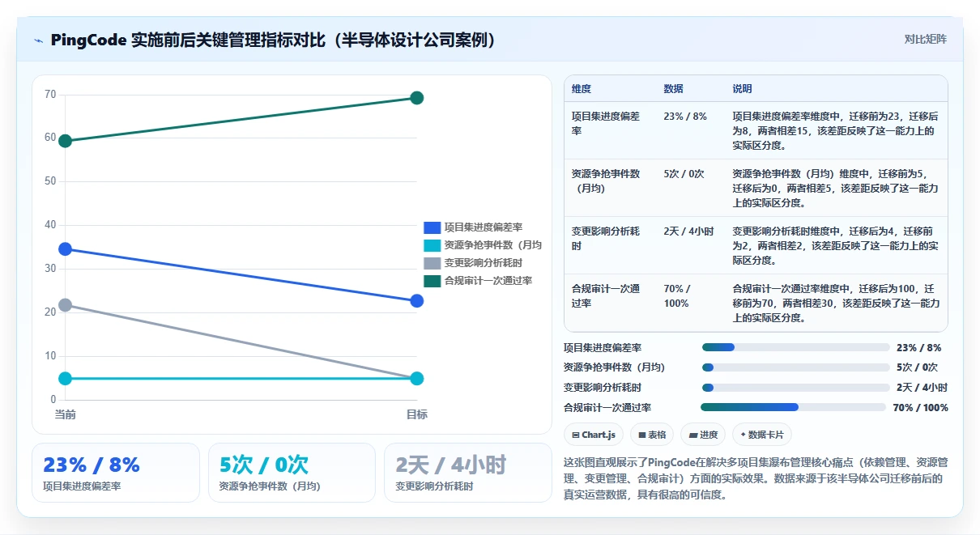
Task: Select the Chart.js tag button
Action: click(x=594, y=435)
